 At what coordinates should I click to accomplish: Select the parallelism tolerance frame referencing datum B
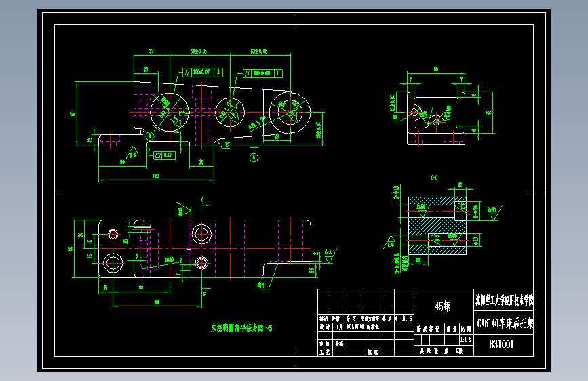click(262, 73)
